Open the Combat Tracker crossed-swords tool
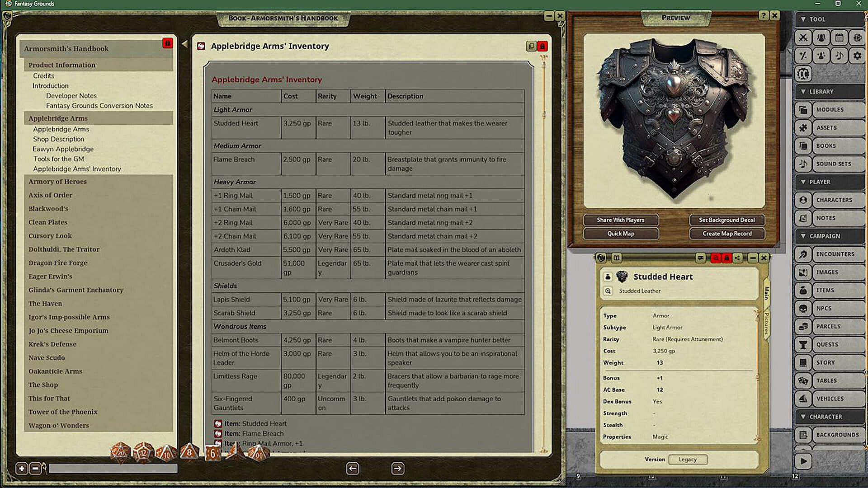Viewport: 868px width, 488px height. point(803,38)
